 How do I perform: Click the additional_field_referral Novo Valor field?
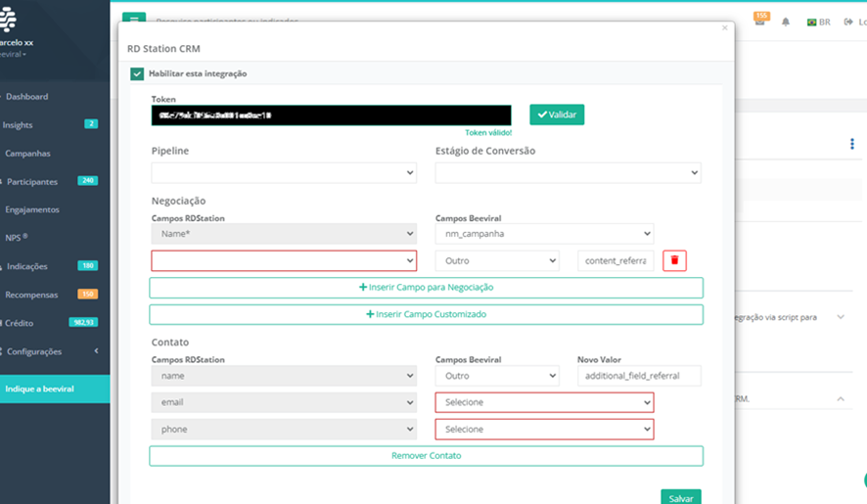pos(639,376)
